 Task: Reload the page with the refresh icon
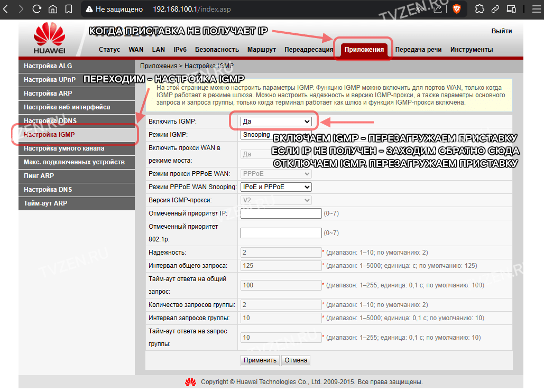[37, 9]
